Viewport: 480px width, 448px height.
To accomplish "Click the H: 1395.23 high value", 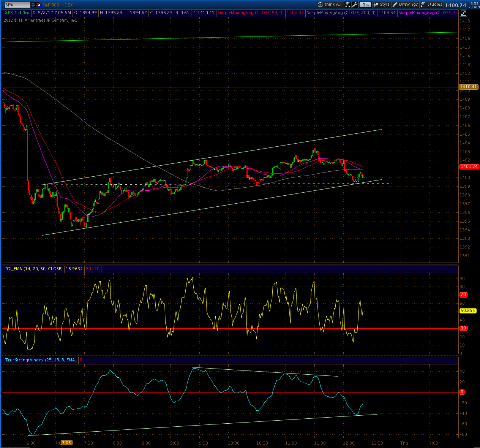I will [x=111, y=13].
